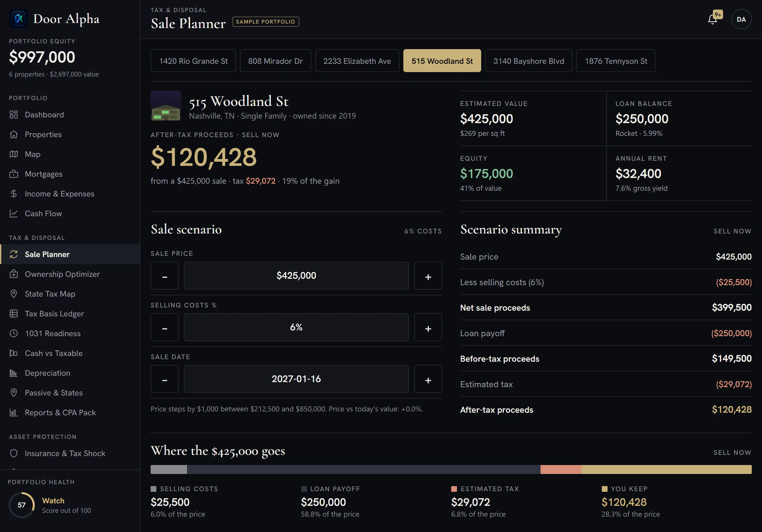Select the 515 Woodland St tab
The image size is (762, 532).
click(442, 61)
